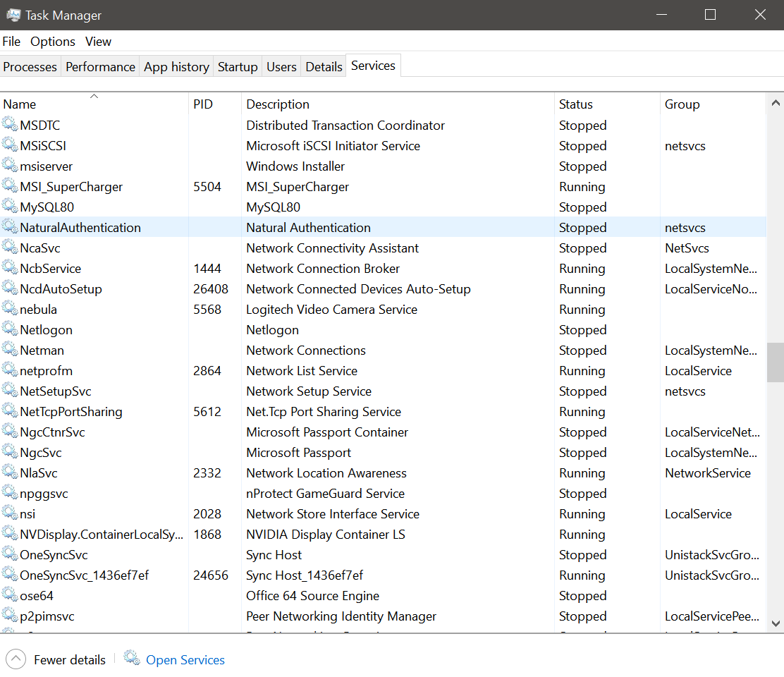Click 'Office 64 Source Engine' description
The width and height of the screenshot is (784, 677).
[x=312, y=596]
